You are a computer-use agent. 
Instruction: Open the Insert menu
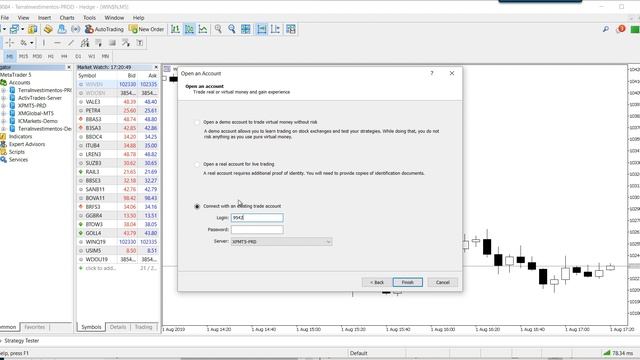point(44,18)
